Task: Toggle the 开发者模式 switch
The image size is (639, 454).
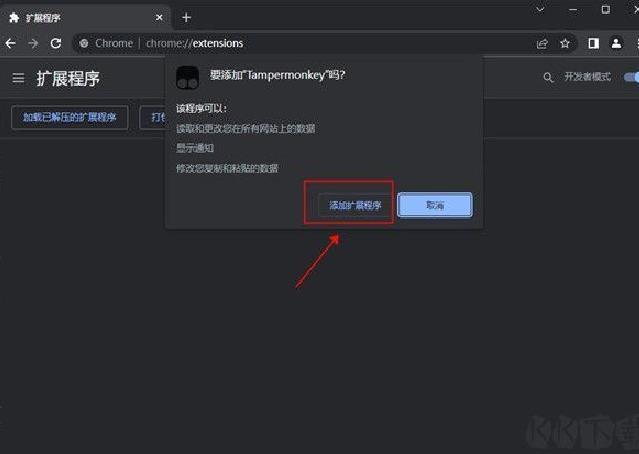Action: click(x=631, y=77)
